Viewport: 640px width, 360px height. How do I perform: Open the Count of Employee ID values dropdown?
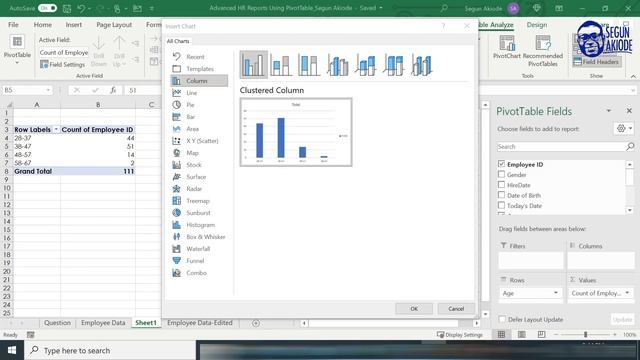tap(627, 293)
